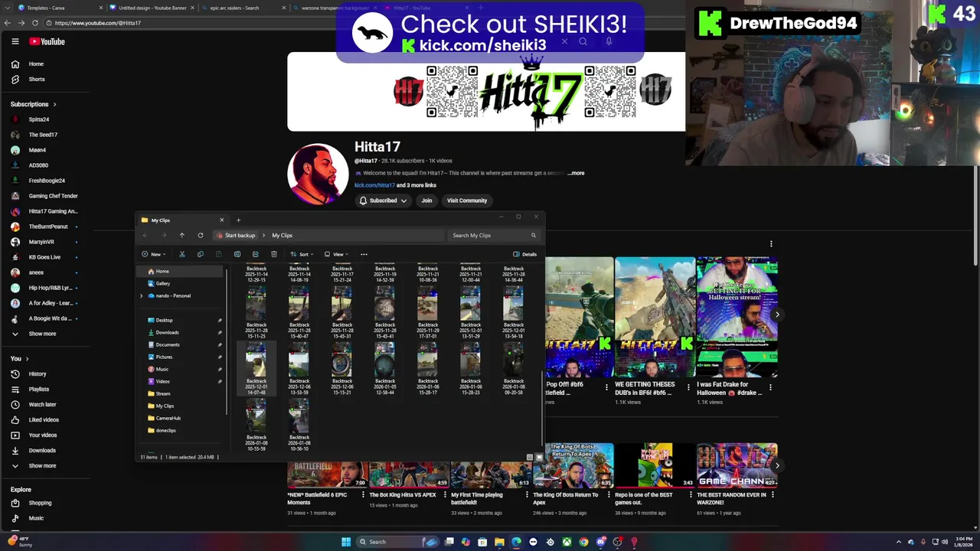The width and height of the screenshot is (980, 551).
Task: Click the Windows taskbar Search box
Action: 398,542
